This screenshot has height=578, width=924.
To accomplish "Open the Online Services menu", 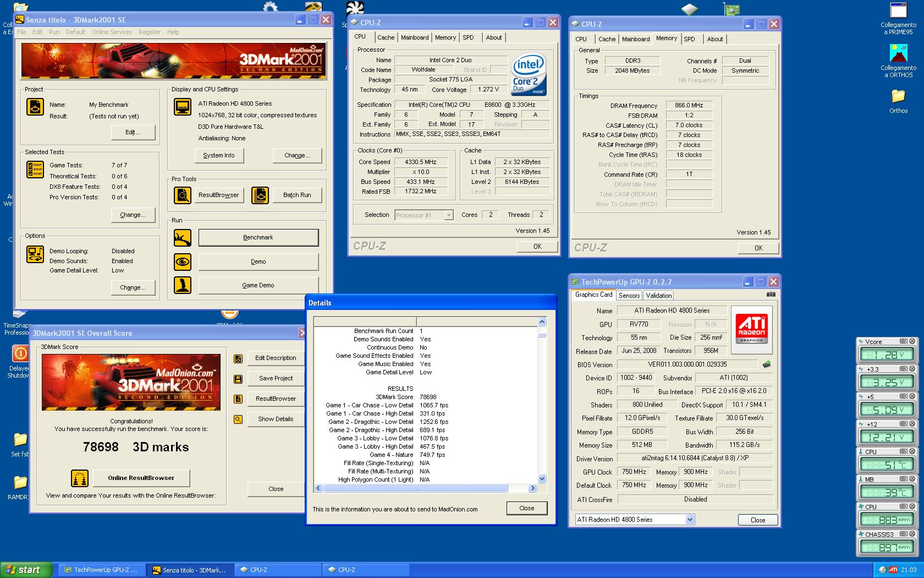I will pyautogui.click(x=112, y=32).
